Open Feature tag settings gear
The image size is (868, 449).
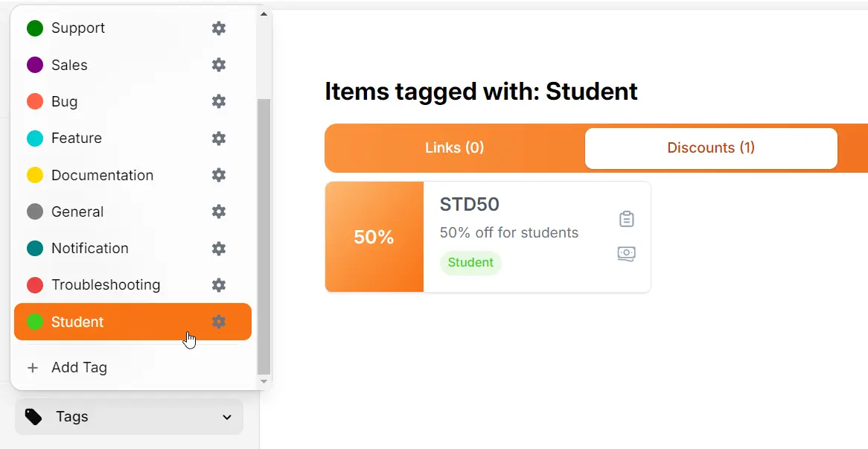(218, 138)
